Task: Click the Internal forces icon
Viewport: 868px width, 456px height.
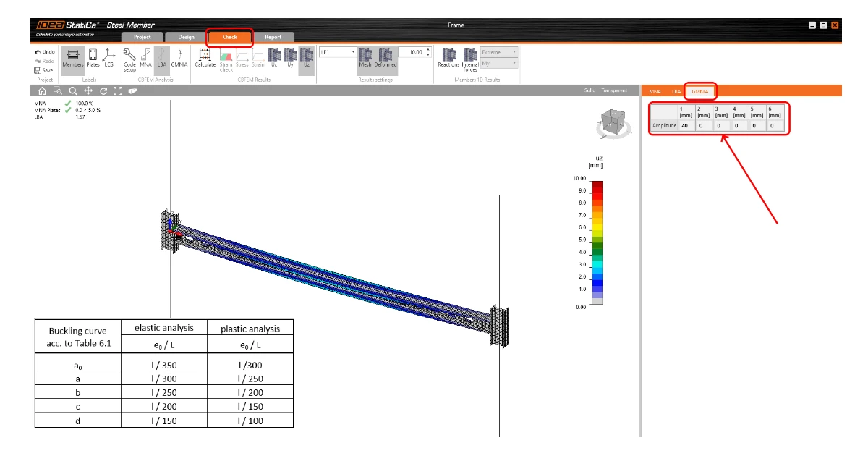Action: pyautogui.click(x=470, y=59)
